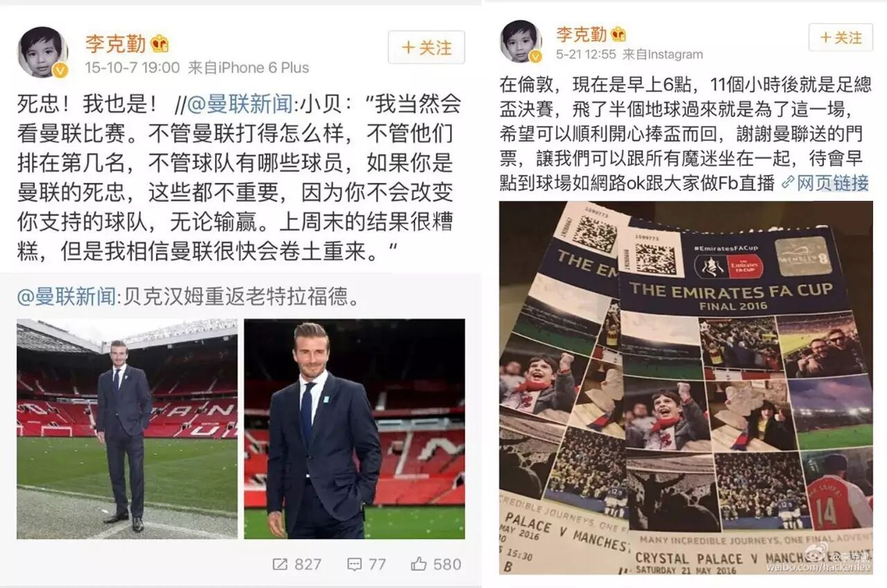The image size is (887, 588).
Task: Follow 李克勤 via right 关注 button
Action: coord(841,37)
